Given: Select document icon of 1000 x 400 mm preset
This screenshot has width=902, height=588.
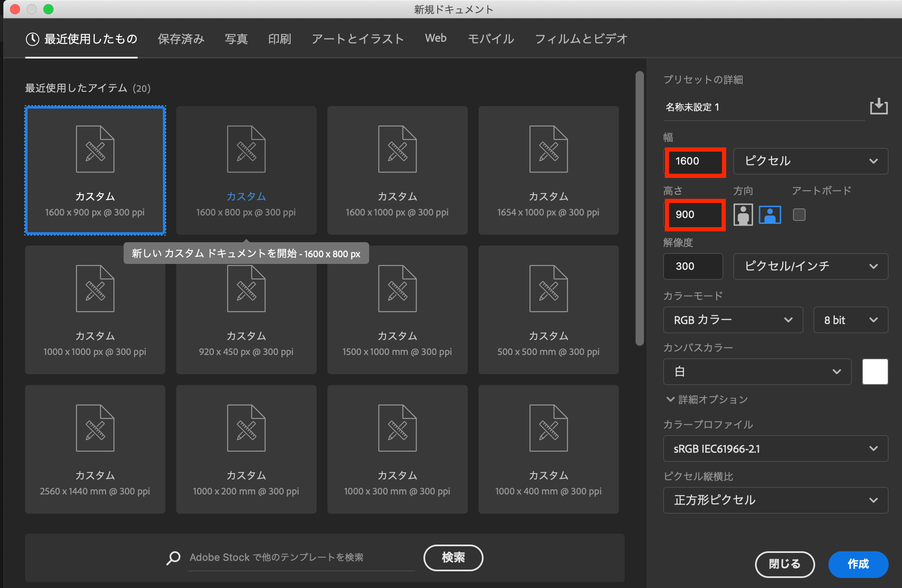Looking at the screenshot, I should coord(548,428).
